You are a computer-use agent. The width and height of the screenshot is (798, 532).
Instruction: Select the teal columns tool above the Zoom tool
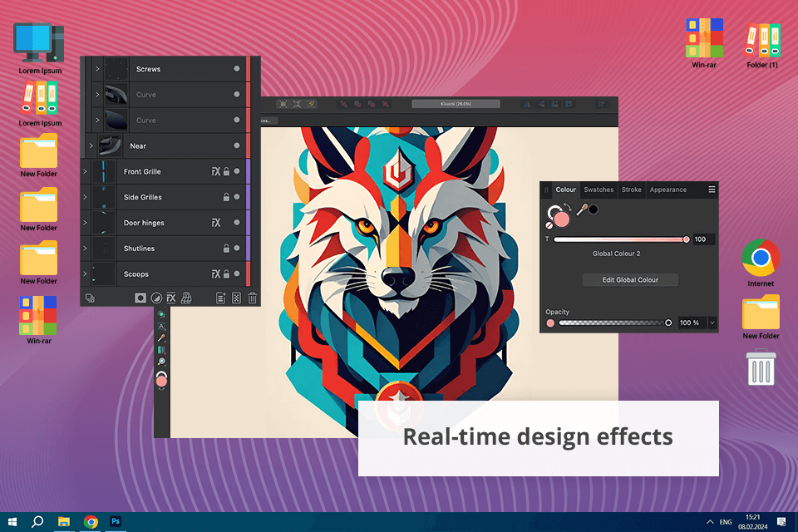pyautogui.click(x=161, y=350)
